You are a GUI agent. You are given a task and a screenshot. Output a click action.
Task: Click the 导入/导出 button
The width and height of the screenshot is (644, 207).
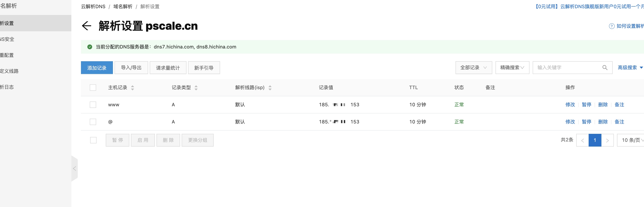(131, 68)
